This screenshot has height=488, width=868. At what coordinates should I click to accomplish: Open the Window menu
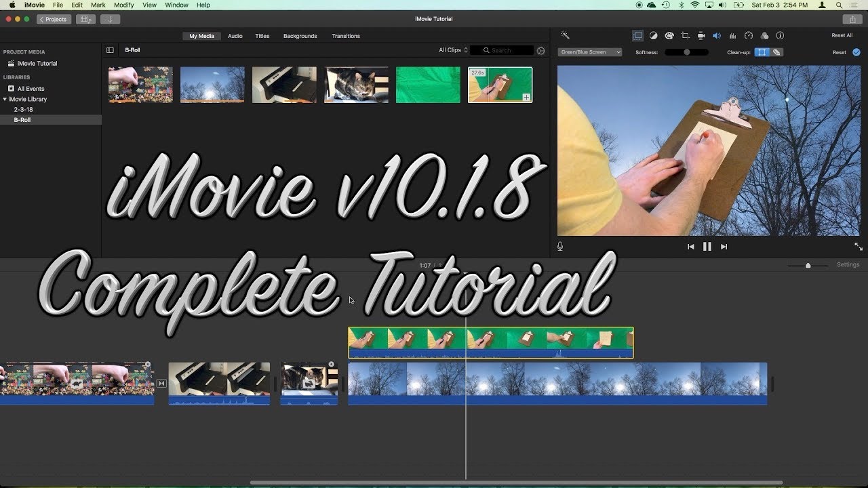pyautogui.click(x=176, y=5)
